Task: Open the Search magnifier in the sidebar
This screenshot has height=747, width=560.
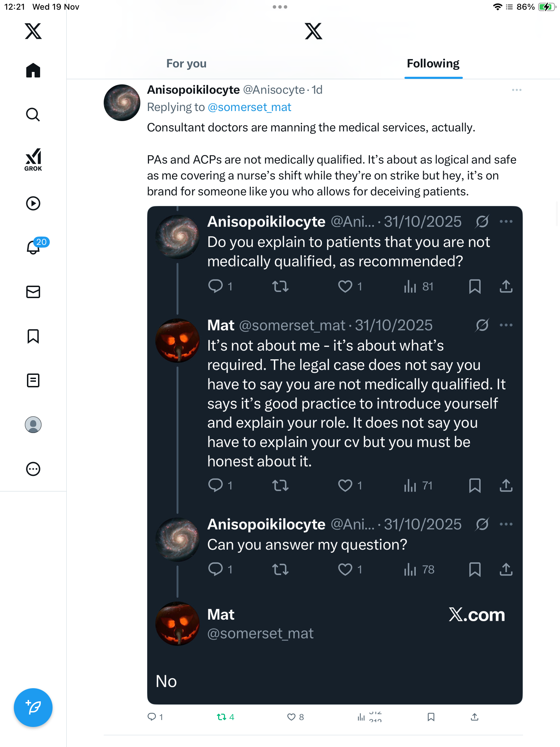Action: 33,115
